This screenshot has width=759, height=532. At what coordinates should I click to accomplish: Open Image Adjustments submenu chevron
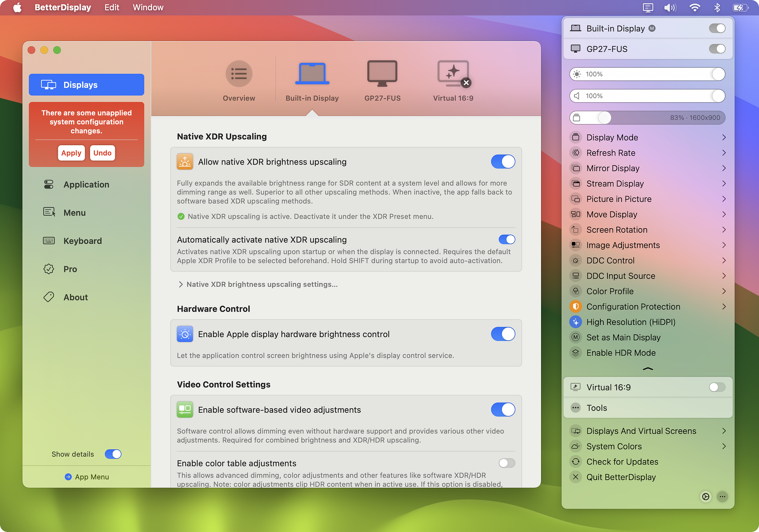click(x=724, y=245)
